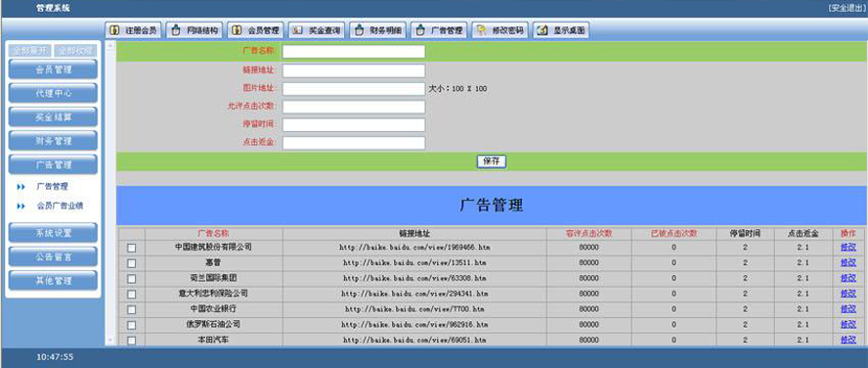Viewport: 868px width, 368px height.
Task: Click 显示桌面 in the top toolbar
Action: tap(561, 30)
